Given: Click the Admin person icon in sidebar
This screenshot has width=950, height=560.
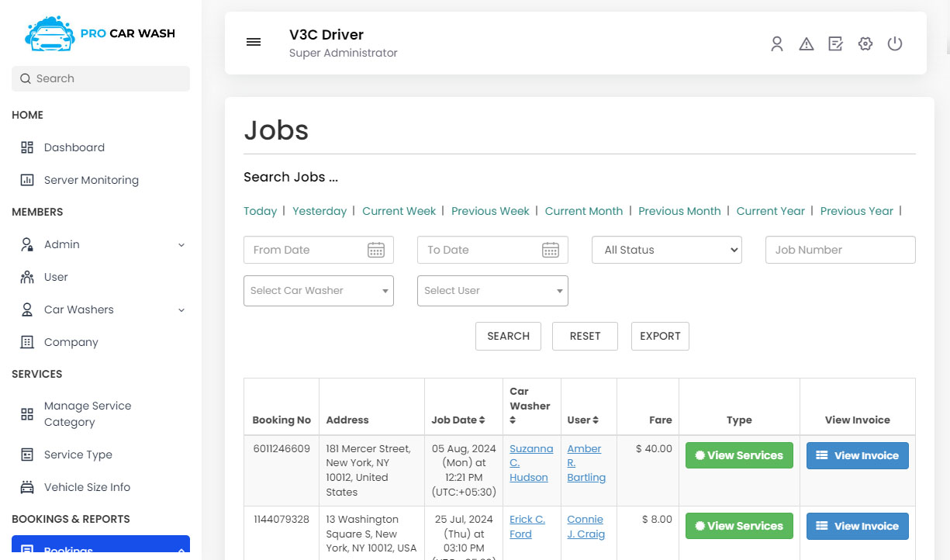Looking at the screenshot, I should pyautogui.click(x=27, y=244).
